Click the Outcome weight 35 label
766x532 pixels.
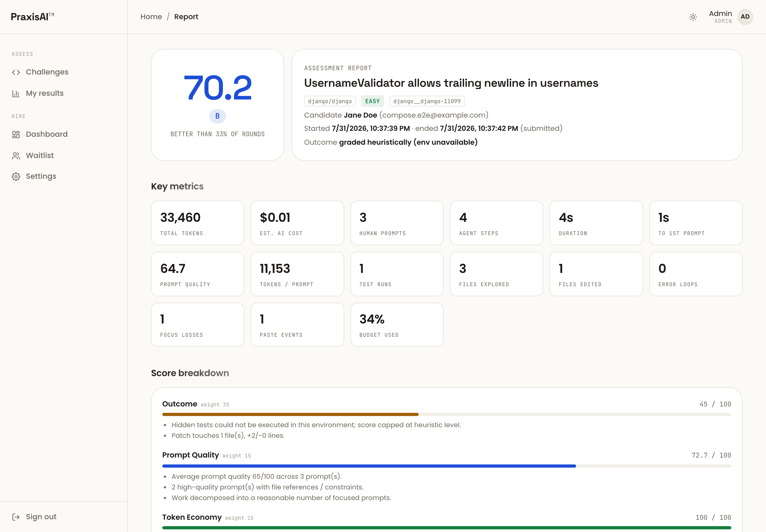pyautogui.click(x=215, y=405)
